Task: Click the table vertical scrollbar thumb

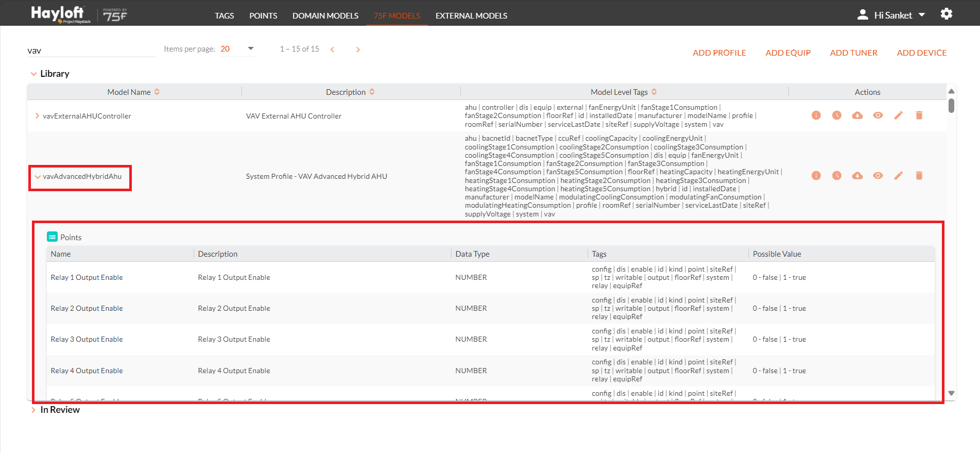Action: pos(951,105)
